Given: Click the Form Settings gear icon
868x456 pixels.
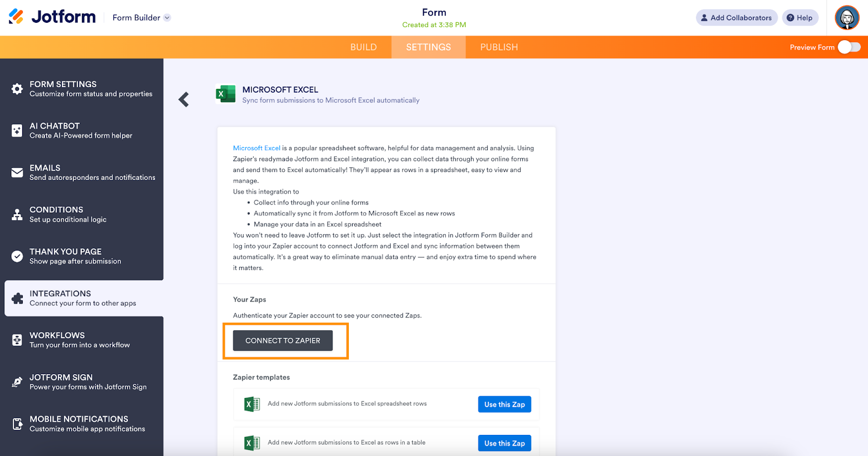Looking at the screenshot, I should [17, 89].
